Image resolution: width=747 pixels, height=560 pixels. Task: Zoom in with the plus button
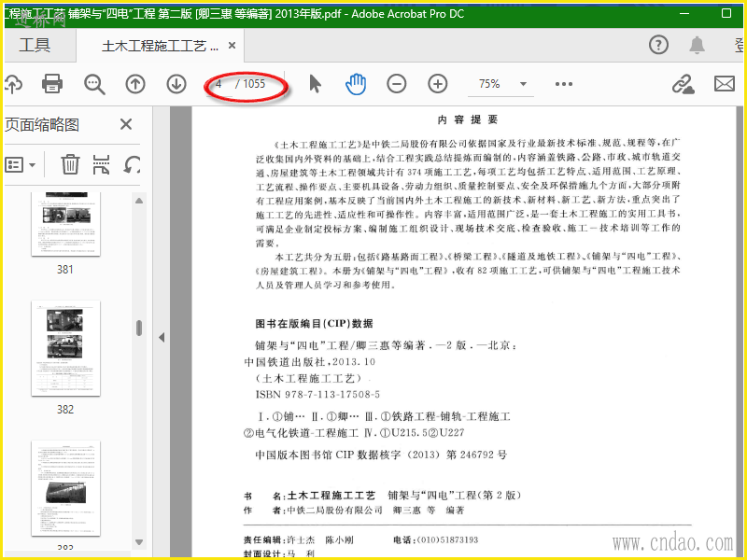(437, 84)
